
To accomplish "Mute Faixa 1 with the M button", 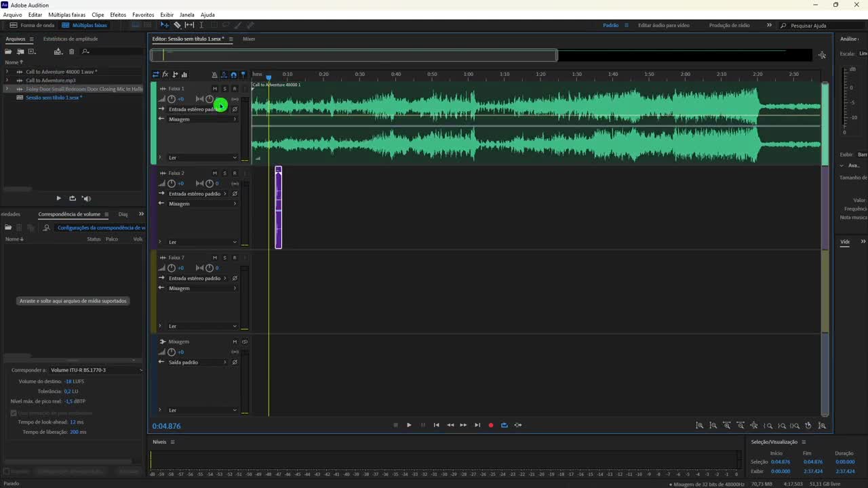I will 215,89.
